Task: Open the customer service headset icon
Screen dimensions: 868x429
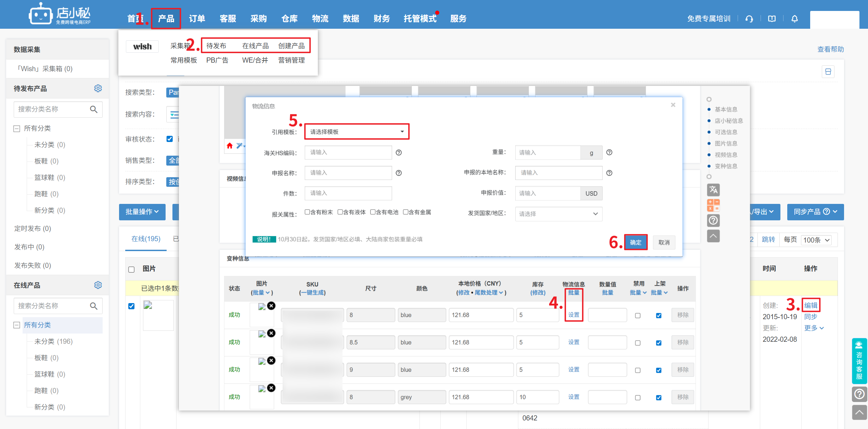Action: [x=749, y=19]
